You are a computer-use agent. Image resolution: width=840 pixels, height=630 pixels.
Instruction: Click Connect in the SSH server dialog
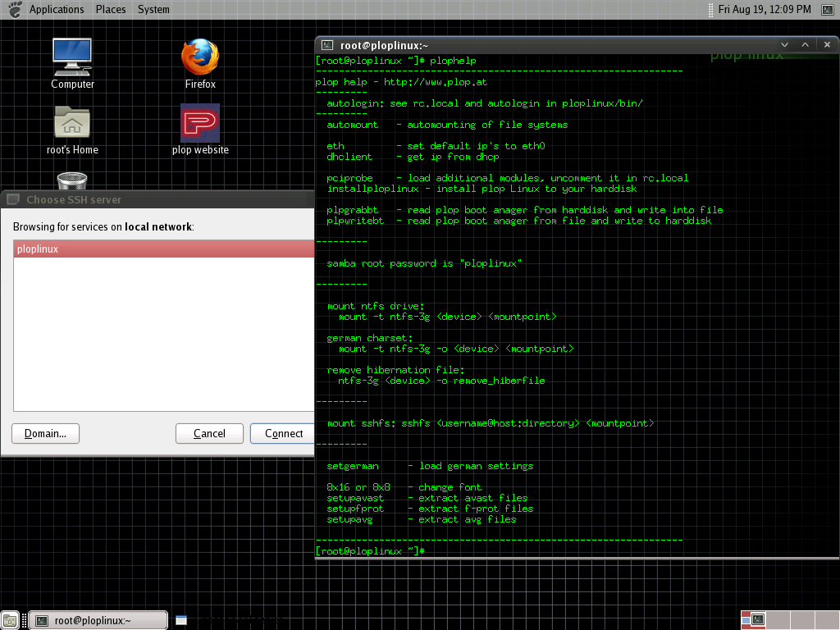283,433
